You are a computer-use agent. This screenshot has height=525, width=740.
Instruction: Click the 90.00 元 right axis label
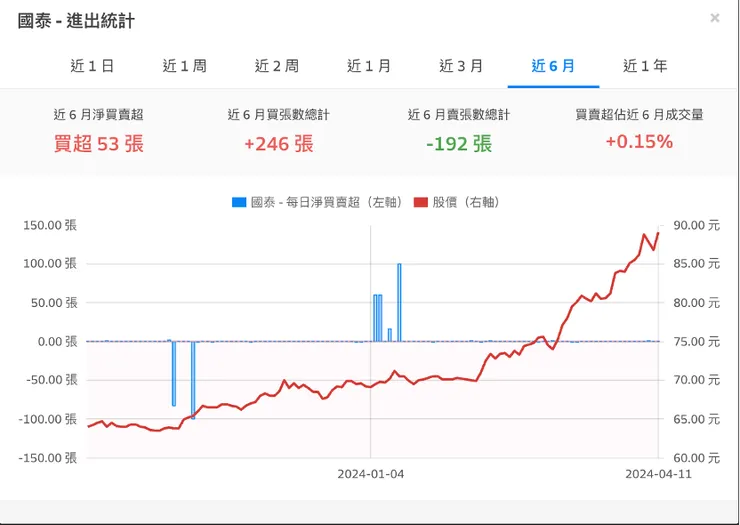(x=697, y=225)
